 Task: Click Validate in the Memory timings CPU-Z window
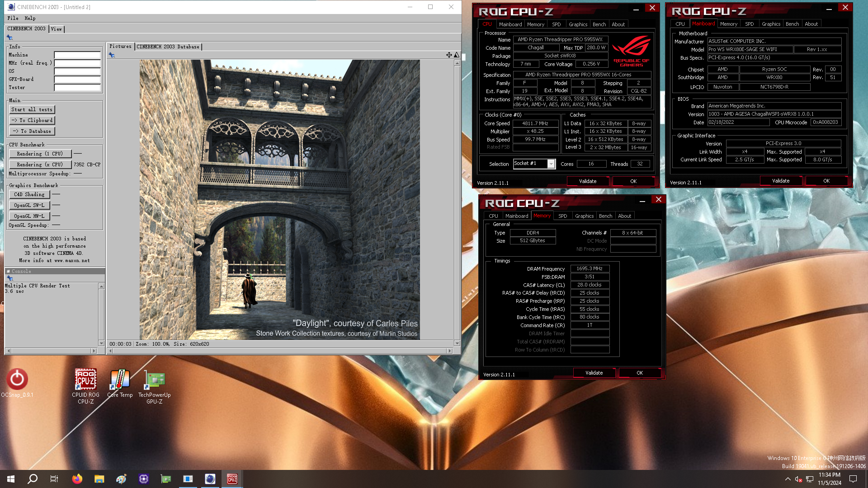point(594,373)
